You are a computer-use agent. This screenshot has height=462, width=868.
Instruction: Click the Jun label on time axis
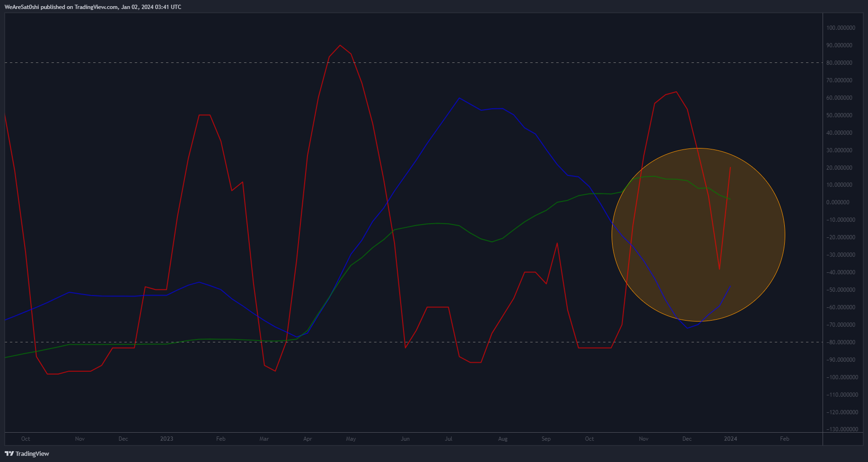click(405, 439)
